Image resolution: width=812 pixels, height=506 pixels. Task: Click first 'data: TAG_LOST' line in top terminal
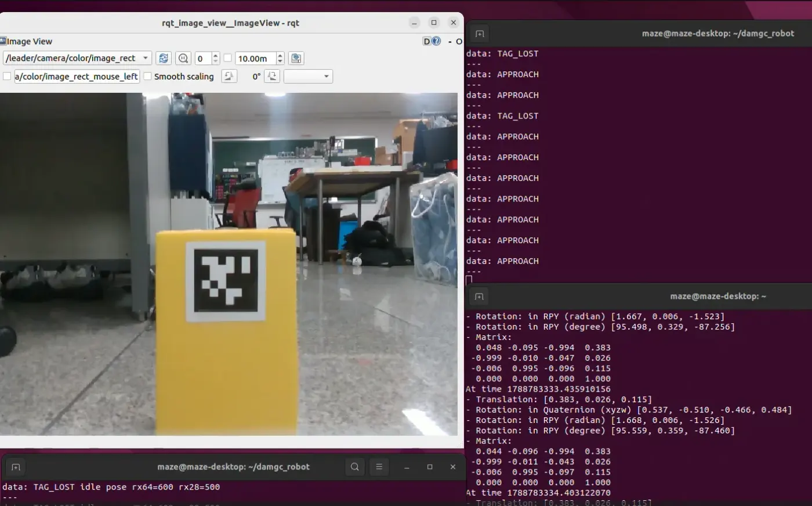(502, 53)
